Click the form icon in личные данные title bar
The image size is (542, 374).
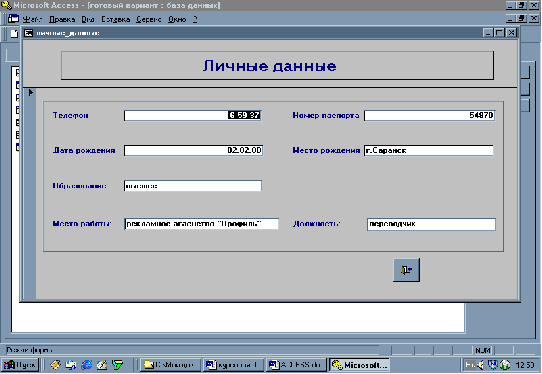click(x=28, y=33)
